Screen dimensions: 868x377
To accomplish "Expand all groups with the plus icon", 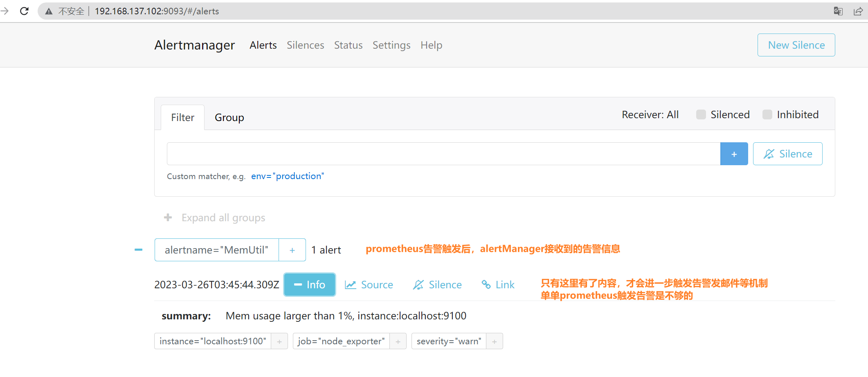I will (168, 218).
